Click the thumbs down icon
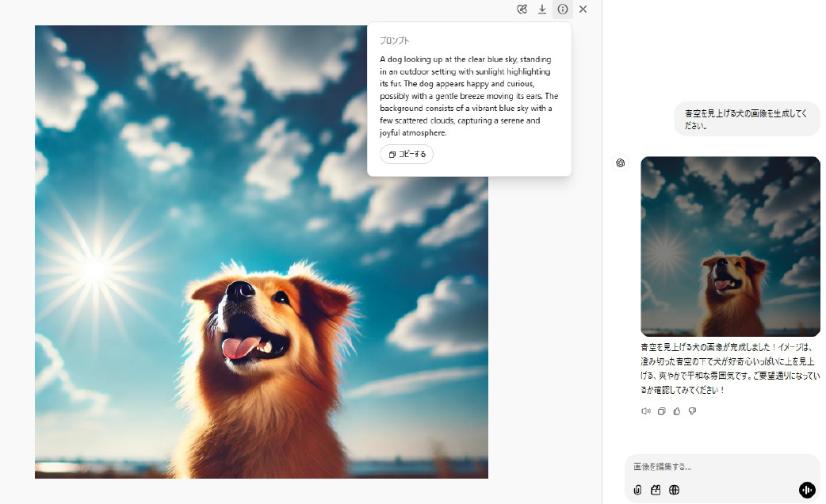This screenshot has width=826, height=504. pyautogui.click(x=692, y=410)
